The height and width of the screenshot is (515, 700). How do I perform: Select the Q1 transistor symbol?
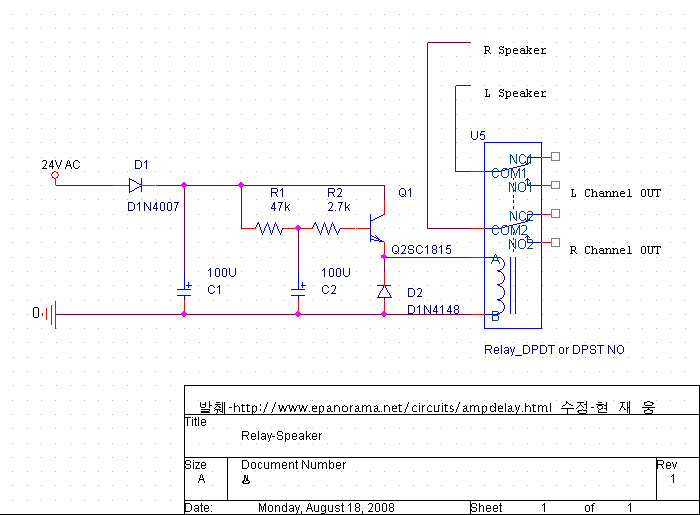tap(376, 228)
